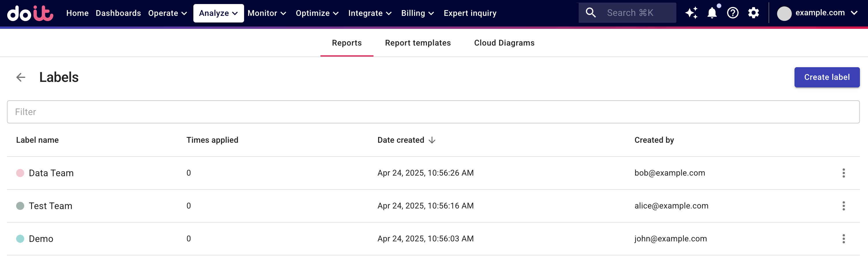Click the Create label button

coord(827,77)
